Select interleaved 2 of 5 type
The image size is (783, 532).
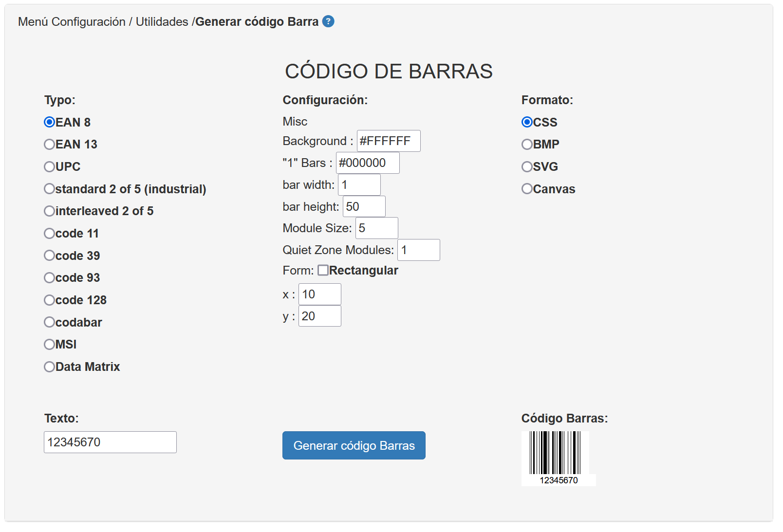pyautogui.click(x=50, y=211)
